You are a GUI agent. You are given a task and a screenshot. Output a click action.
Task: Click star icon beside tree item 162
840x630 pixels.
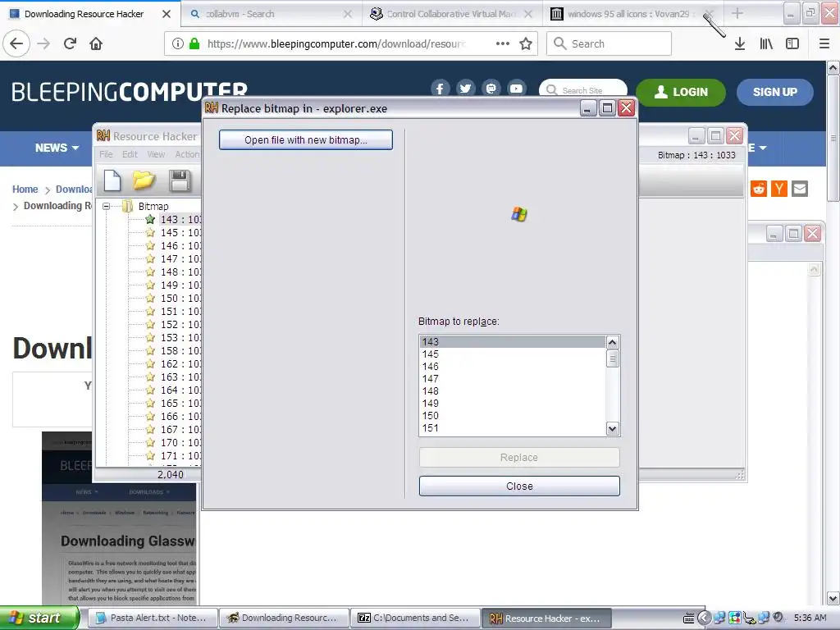point(150,363)
